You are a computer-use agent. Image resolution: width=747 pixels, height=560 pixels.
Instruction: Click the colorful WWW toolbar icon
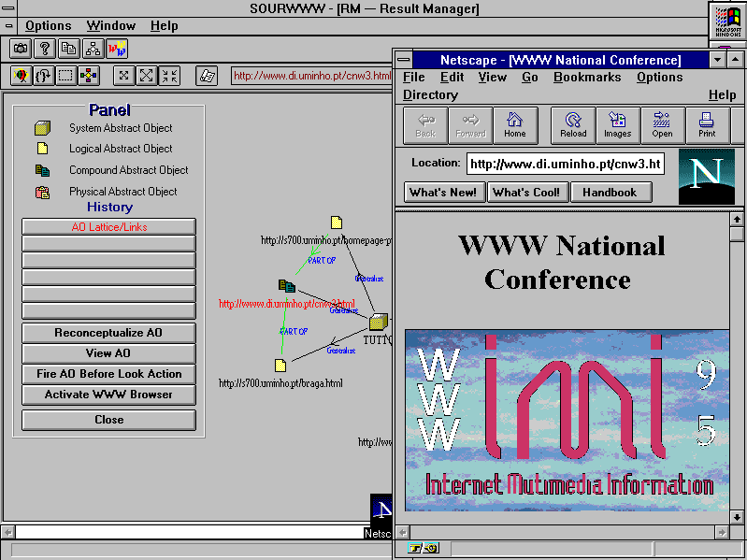click(x=117, y=49)
